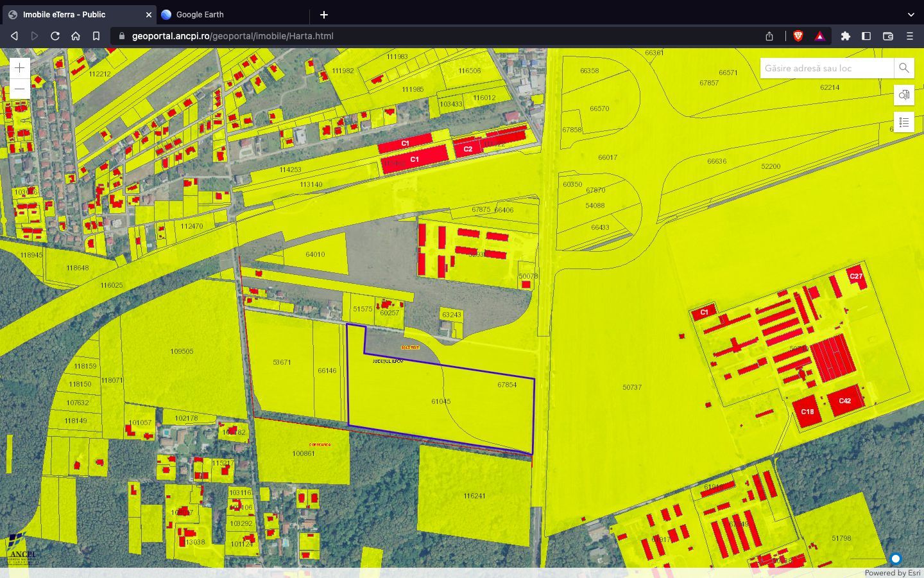Expand the tab list chevron
Screen dimensions: 924x578
(x=911, y=14)
